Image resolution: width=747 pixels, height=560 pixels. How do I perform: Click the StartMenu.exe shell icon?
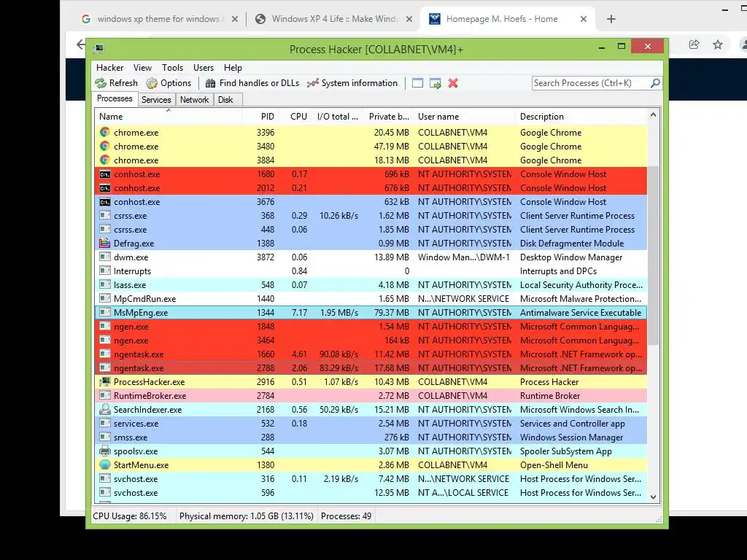[105, 464]
